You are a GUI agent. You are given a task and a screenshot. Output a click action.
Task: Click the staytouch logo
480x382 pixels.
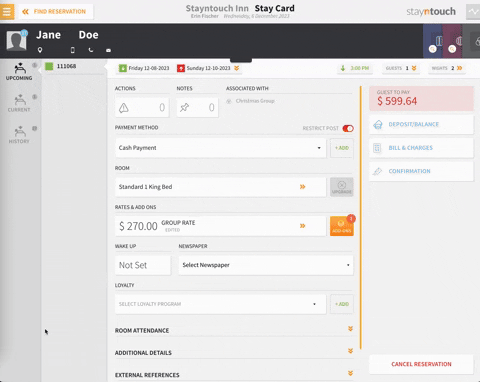point(431,12)
